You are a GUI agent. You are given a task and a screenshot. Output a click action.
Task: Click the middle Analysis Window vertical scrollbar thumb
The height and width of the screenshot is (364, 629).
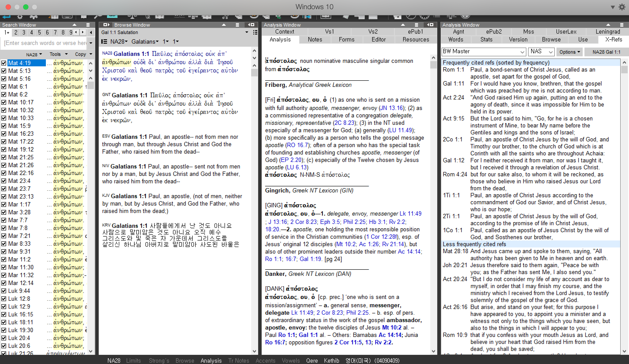[x=433, y=65]
